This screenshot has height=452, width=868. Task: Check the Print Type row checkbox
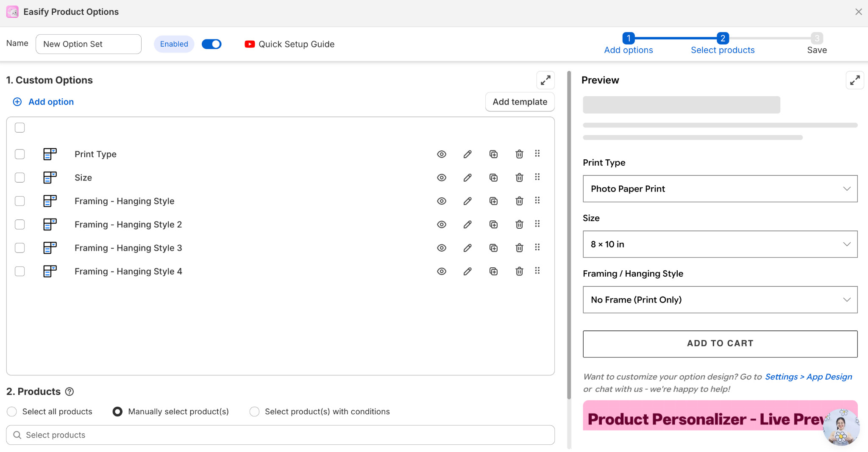20,154
